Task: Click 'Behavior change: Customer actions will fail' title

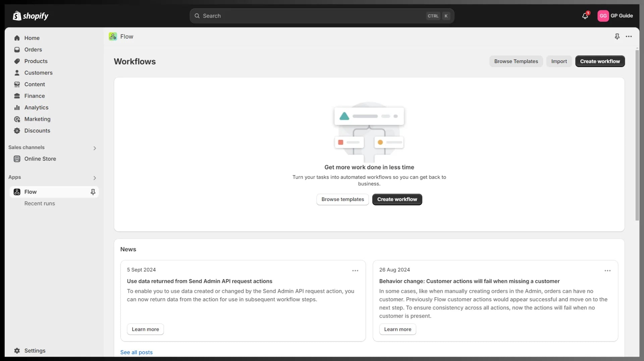Action: click(x=469, y=281)
